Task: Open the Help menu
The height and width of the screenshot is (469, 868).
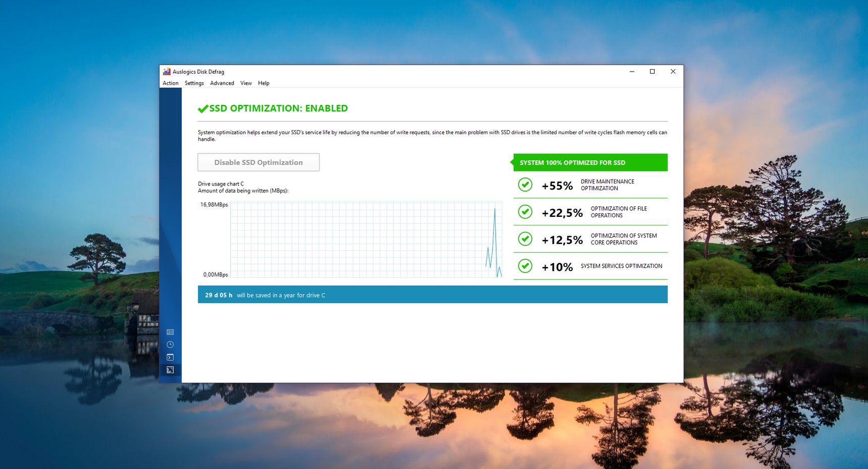Action: pos(263,83)
